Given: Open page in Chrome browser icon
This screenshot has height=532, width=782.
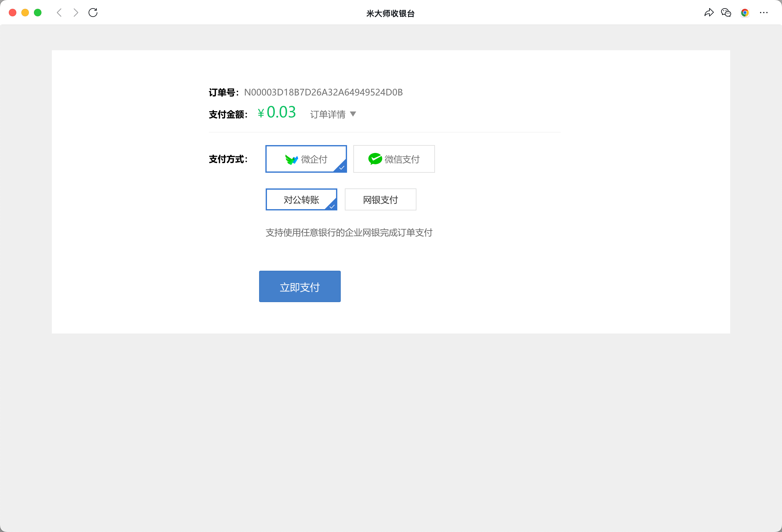Looking at the screenshot, I should (x=745, y=13).
